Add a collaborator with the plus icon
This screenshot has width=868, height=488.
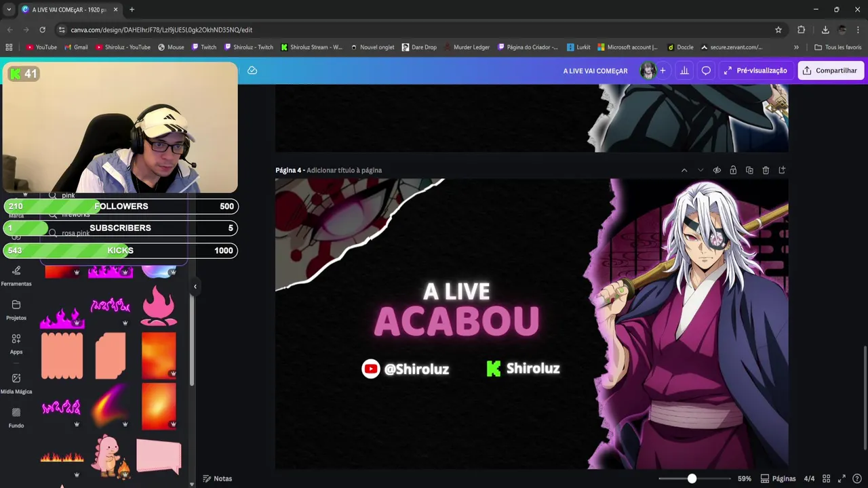[x=663, y=70]
